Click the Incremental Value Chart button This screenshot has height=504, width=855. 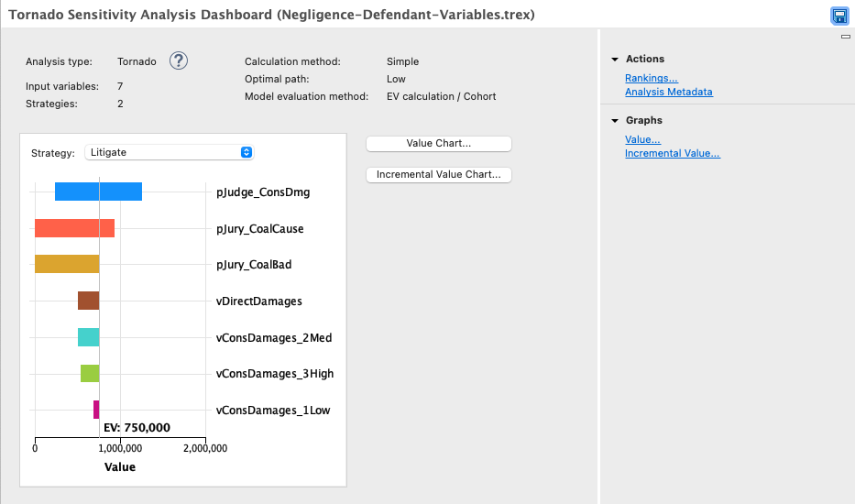tap(438, 174)
